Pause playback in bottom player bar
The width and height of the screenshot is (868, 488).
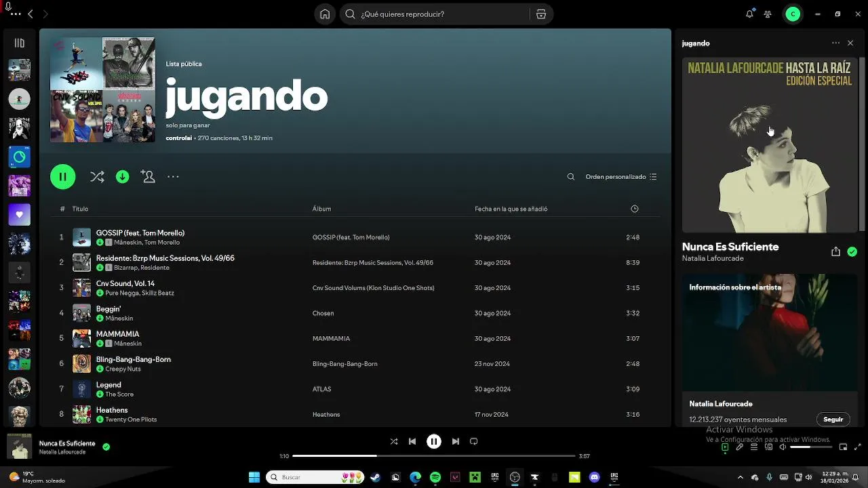coord(434,441)
